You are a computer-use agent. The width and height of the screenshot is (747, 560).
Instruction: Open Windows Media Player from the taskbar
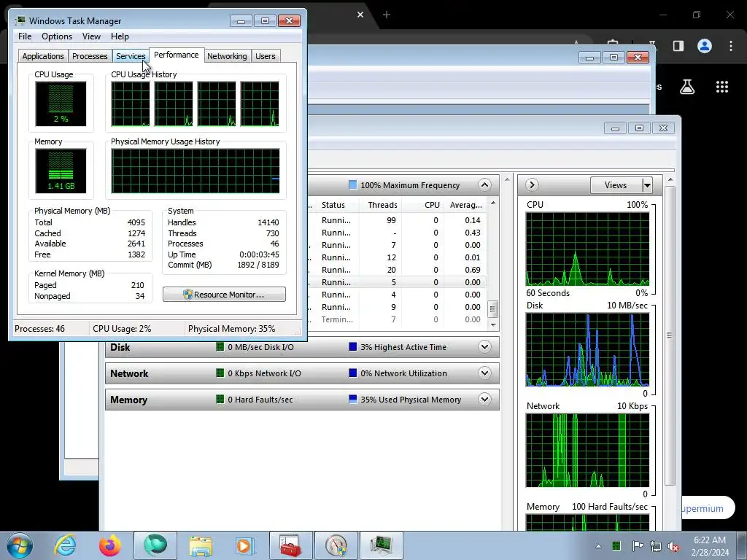tap(245, 545)
